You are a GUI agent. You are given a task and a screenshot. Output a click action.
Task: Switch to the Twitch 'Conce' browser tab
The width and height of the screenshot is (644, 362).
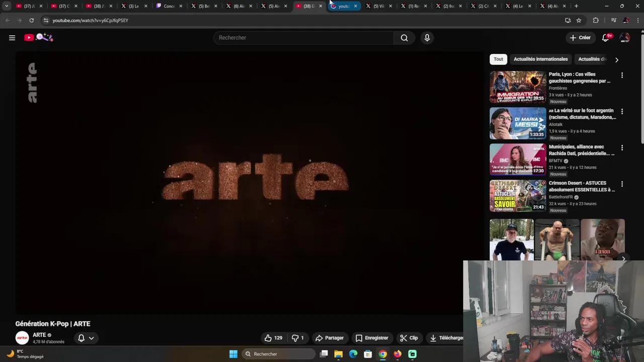click(169, 6)
